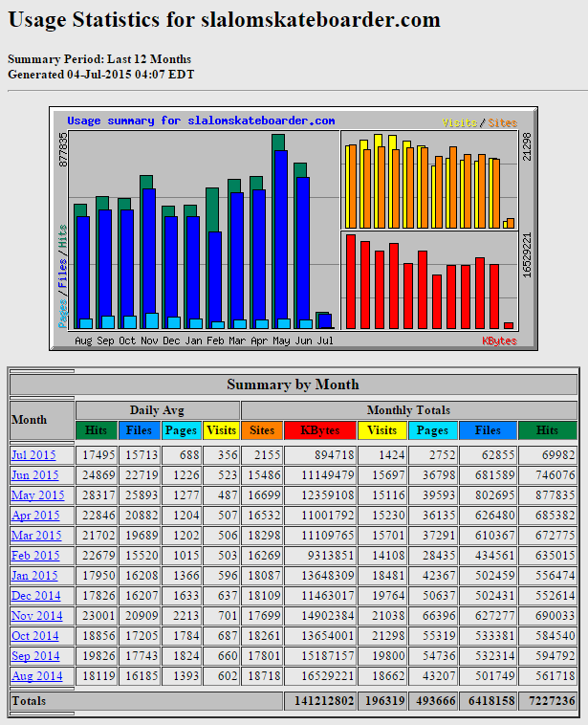The image size is (588, 725).
Task: Open Mar 2015 monthly statistics
Action: coord(35,536)
